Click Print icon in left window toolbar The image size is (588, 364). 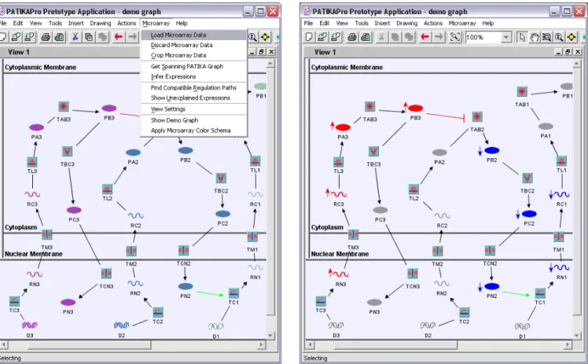[46, 37]
